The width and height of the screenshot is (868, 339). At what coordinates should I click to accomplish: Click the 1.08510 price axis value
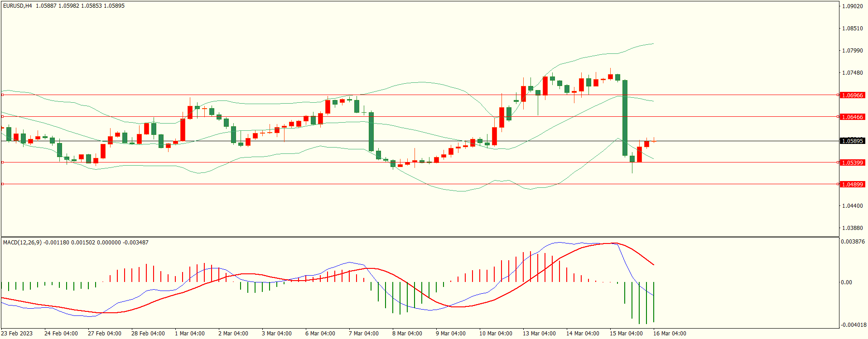point(852,29)
